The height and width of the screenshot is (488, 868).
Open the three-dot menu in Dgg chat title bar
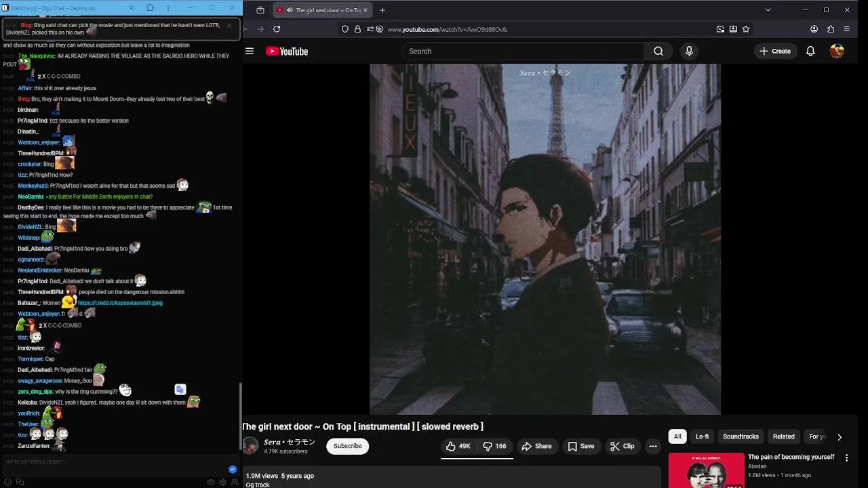click(x=167, y=7)
